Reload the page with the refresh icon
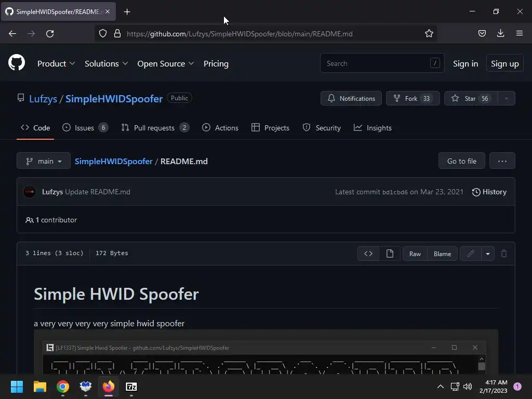The width and height of the screenshot is (532, 399). coord(50,34)
